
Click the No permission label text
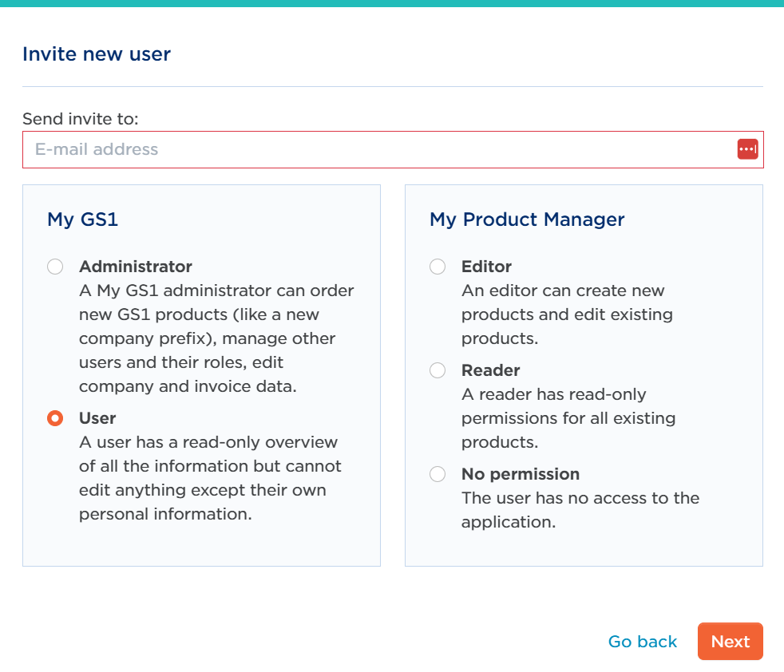[521, 473]
